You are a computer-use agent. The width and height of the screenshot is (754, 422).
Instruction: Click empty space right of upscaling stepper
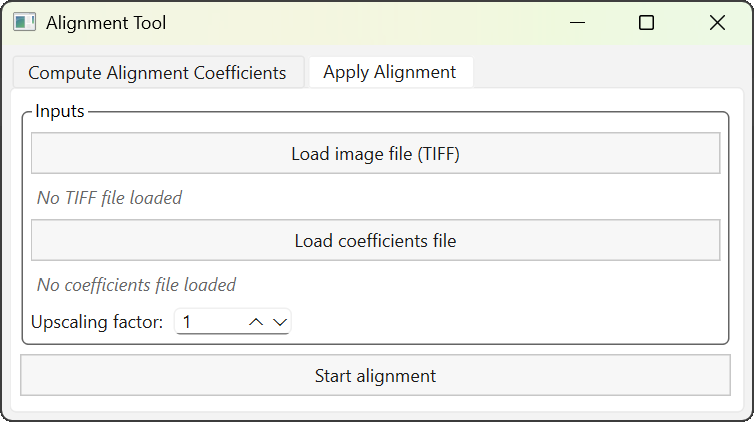pyautogui.click(x=500, y=322)
